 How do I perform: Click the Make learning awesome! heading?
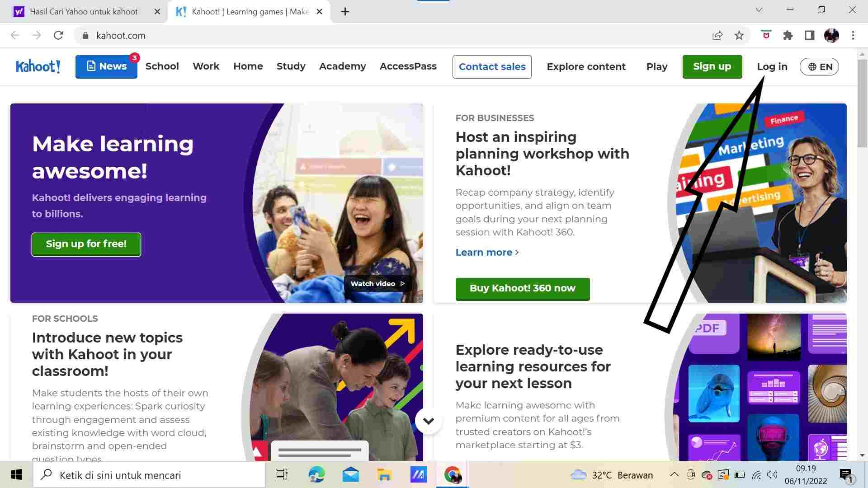point(113,157)
